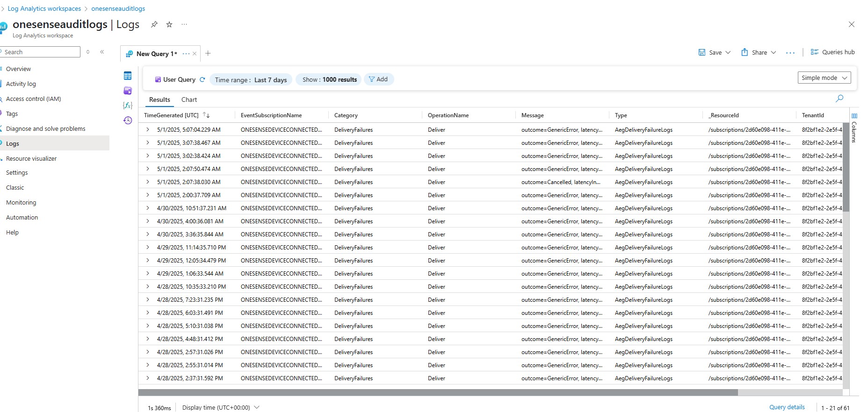Refresh the User Query results
The image size is (868, 412).
pyautogui.click(x=203, y=79)
